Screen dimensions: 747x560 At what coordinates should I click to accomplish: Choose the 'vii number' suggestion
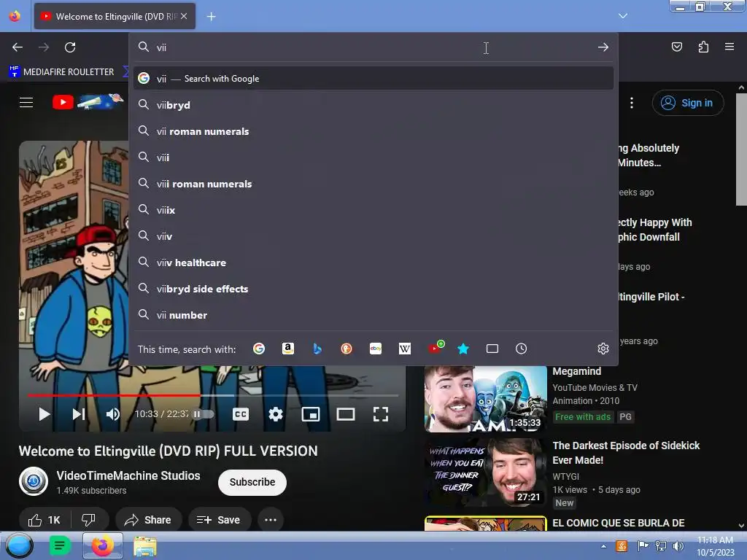[373, 315]
